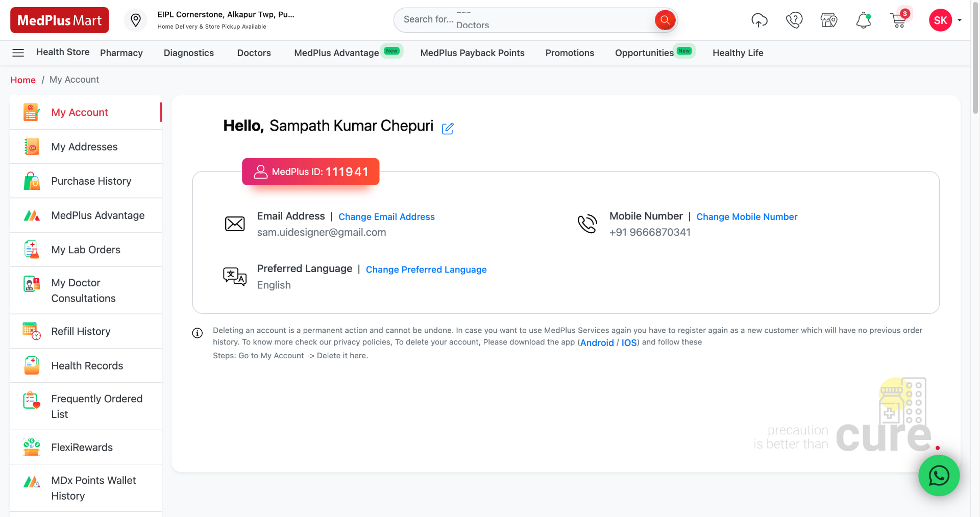The width and height of the screenshot is (980, 517).
Task: Open the Pharmacy menu
Action: click(x=121, y=53)
